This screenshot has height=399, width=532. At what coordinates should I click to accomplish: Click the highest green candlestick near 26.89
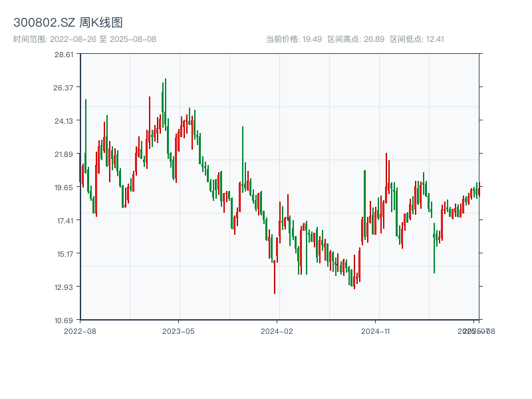coord(165,100)
